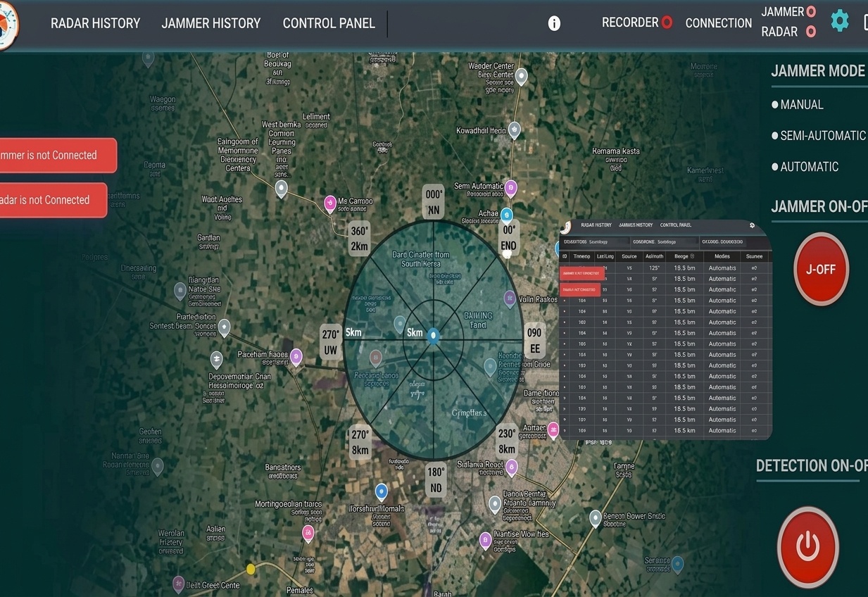The height and width of the screenshot is (597, 868).
Task: Dismiss the 'Jammer is not Connected' alert
Action: coord(58,156)
